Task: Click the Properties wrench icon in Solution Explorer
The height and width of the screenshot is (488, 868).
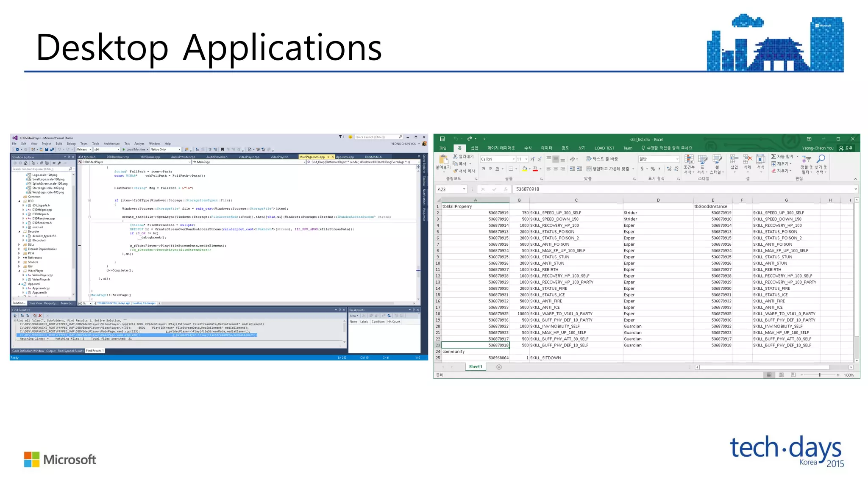Action: [59, 163]
